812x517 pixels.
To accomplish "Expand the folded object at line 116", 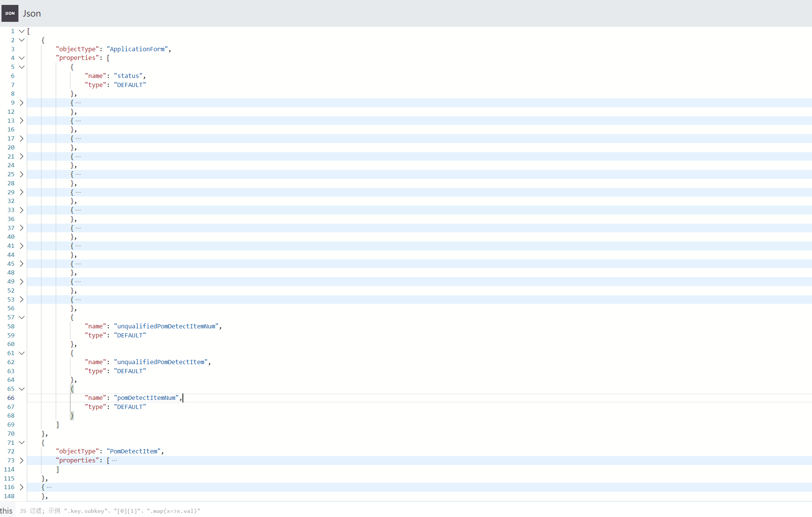I will (x=21, y=487).
